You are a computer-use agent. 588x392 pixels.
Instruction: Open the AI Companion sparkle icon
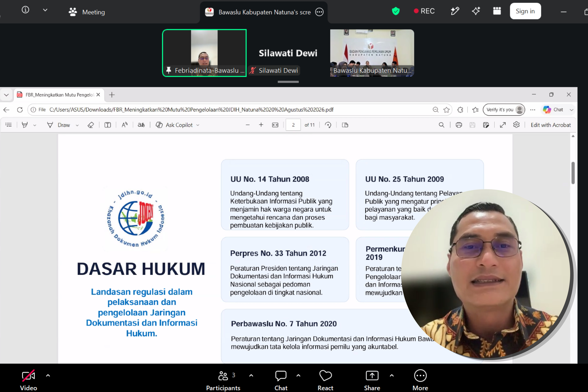pos(476,11)
